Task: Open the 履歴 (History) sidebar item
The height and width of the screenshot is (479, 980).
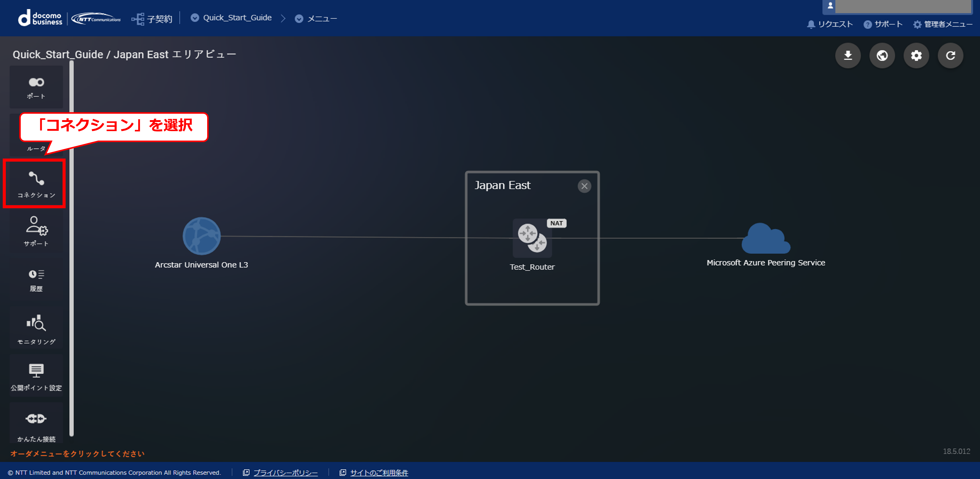Action: click(x=36, y=281)
